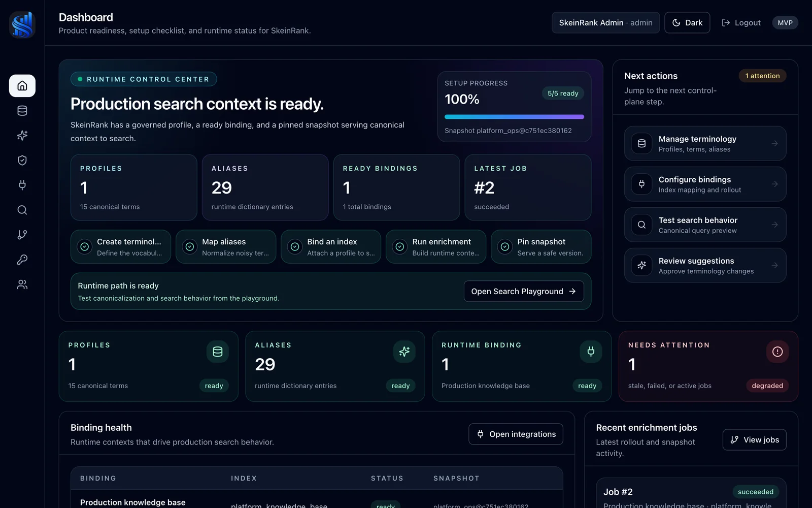Toggle the Dark theme button

[687, 23]
